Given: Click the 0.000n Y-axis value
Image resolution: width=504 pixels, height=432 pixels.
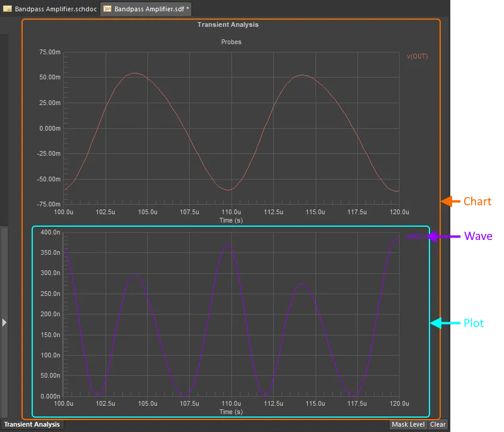Looking at the screenshot, I should click(50, 396).
